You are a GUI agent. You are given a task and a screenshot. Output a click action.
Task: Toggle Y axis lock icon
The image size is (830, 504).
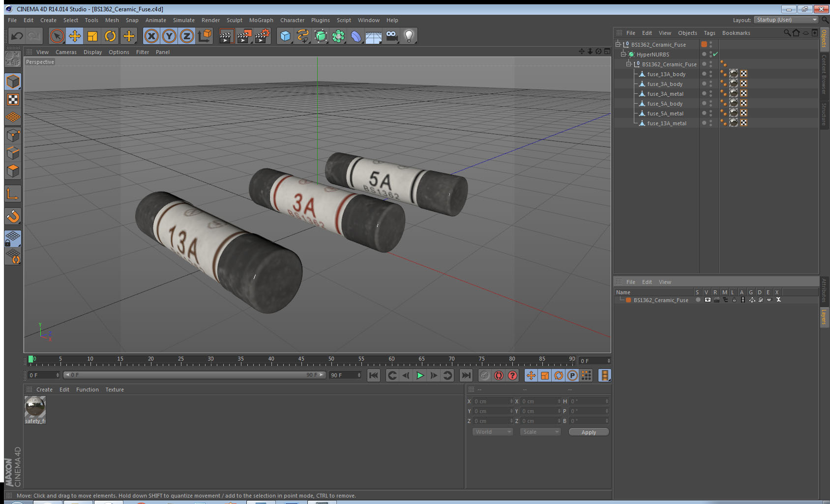169,36
